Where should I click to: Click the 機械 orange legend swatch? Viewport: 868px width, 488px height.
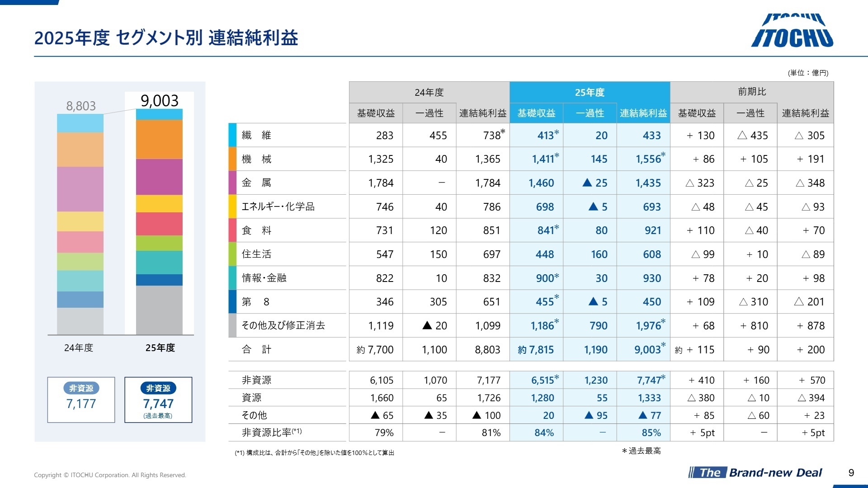point(232,159)
